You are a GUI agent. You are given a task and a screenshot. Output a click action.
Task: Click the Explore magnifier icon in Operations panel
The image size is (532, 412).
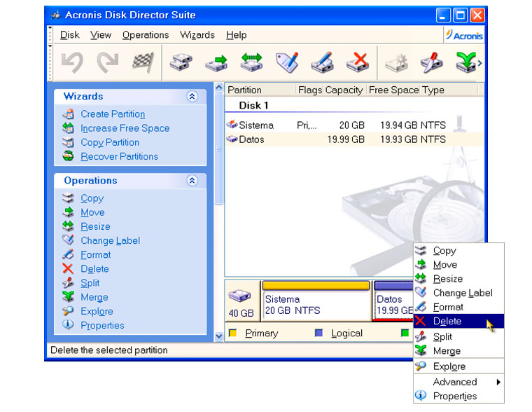pos(68,311)
